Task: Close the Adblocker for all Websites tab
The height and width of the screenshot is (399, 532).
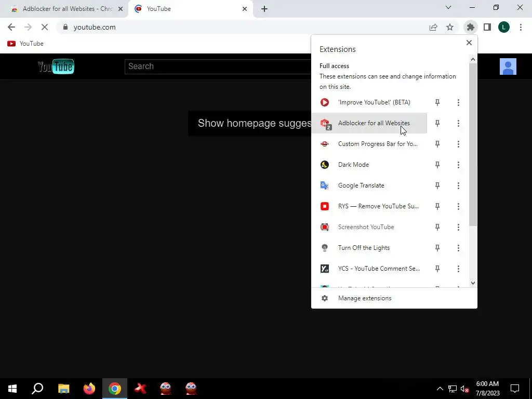Action: tap(121, 9)
